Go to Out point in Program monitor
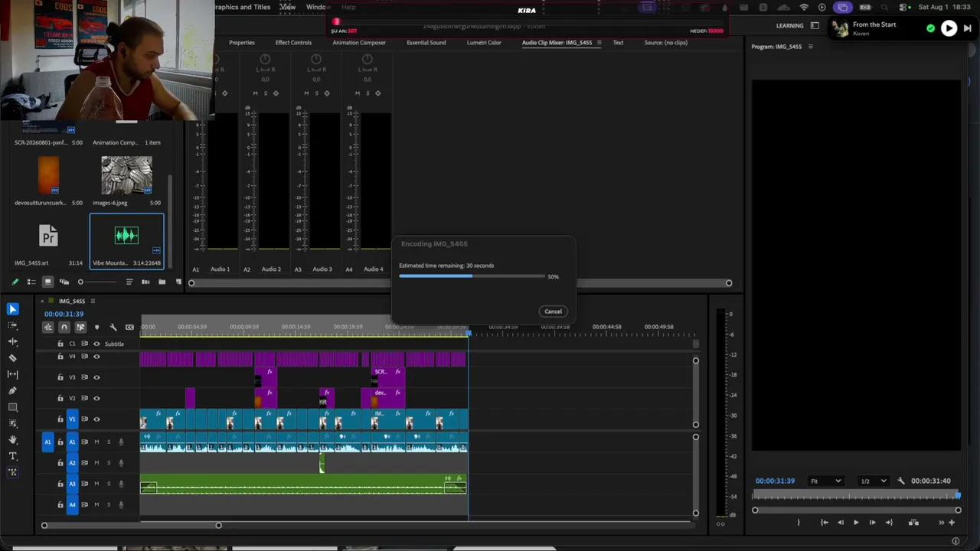The height and width of the screenshot is (551, 980). (889, 523)
